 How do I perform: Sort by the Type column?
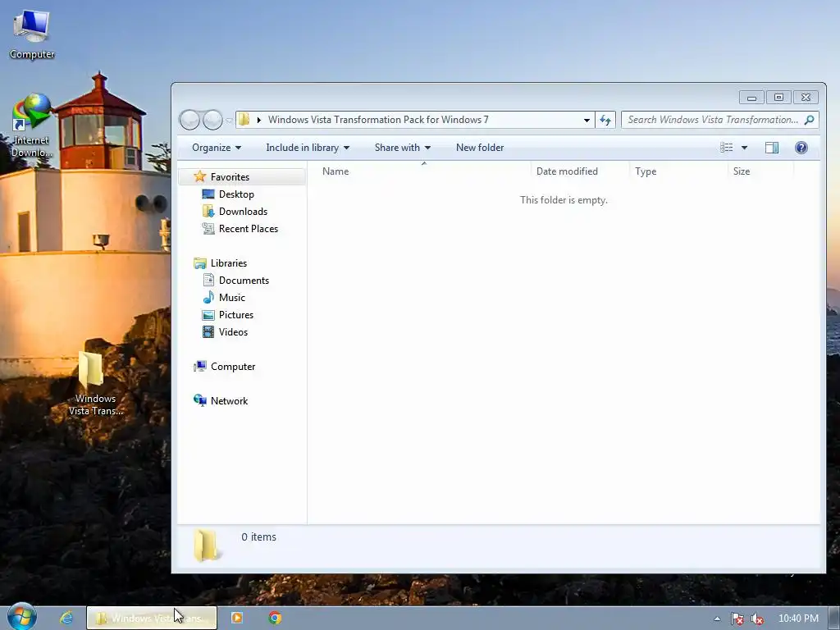679,171
